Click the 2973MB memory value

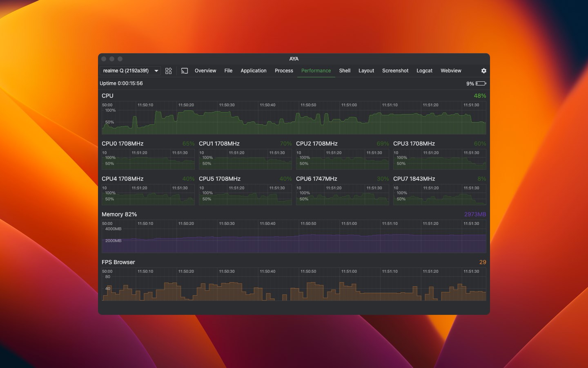475,214
